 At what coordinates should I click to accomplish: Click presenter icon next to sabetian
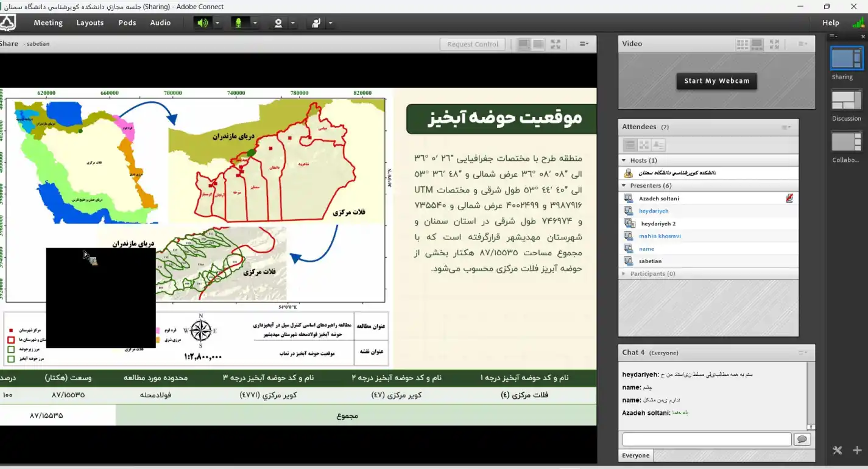tap(629, 261)
